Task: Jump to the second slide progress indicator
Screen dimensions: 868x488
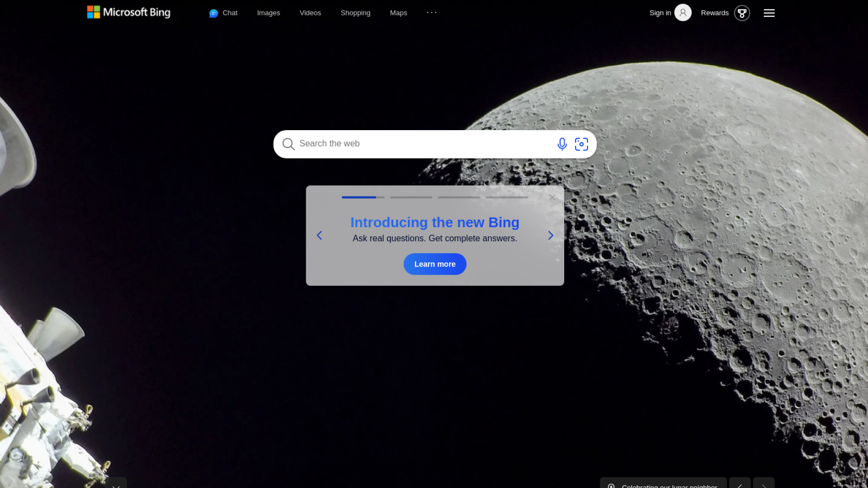Action: [x=411, y=197]
